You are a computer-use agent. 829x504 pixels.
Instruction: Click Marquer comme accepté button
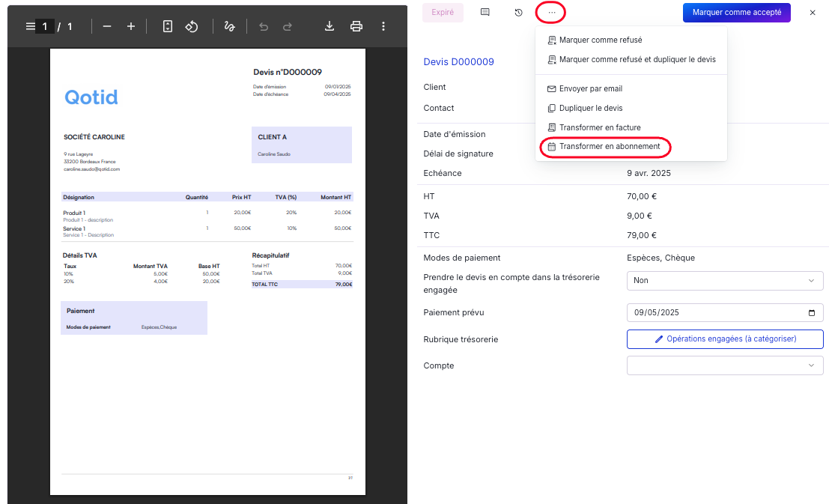click(x=736, y=13)
